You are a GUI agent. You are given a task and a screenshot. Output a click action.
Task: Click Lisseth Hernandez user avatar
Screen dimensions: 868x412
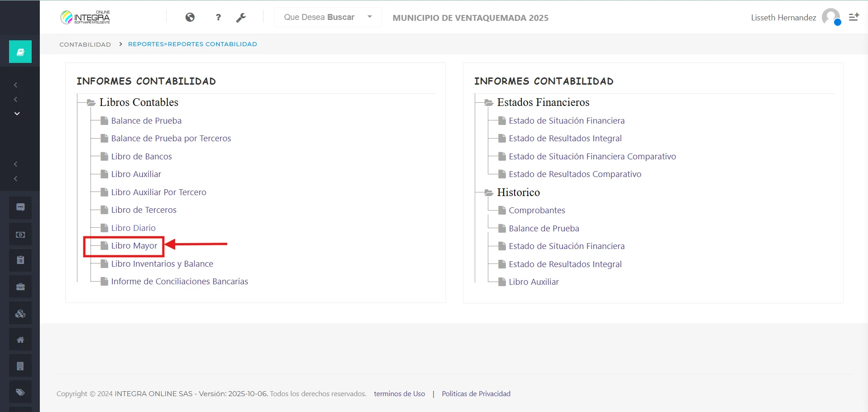tap(831, 17)
